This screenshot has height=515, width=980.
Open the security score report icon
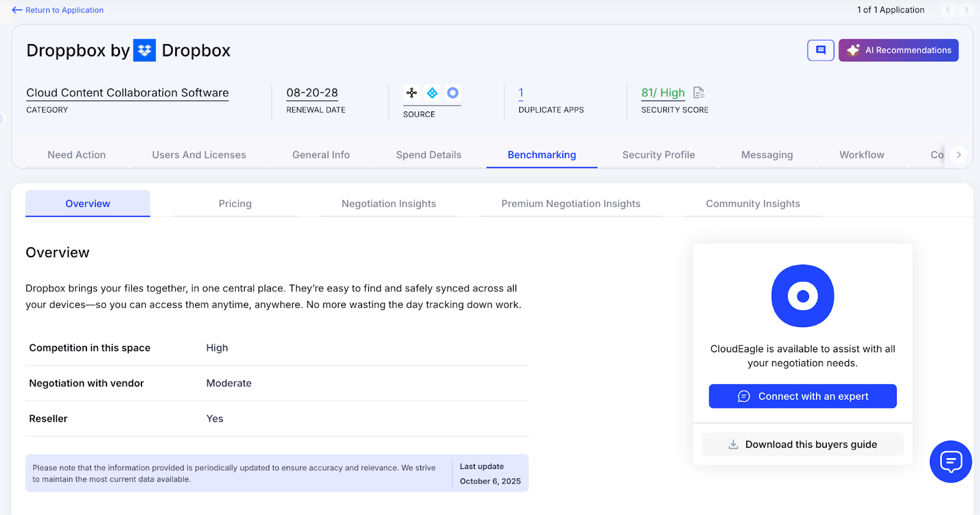tap(699, 92)
